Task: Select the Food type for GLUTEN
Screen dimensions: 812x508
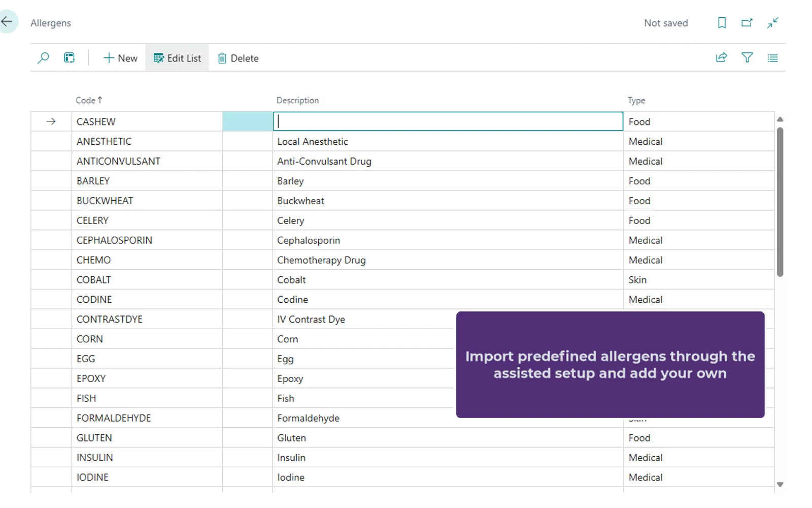Action: click(698, 438)
